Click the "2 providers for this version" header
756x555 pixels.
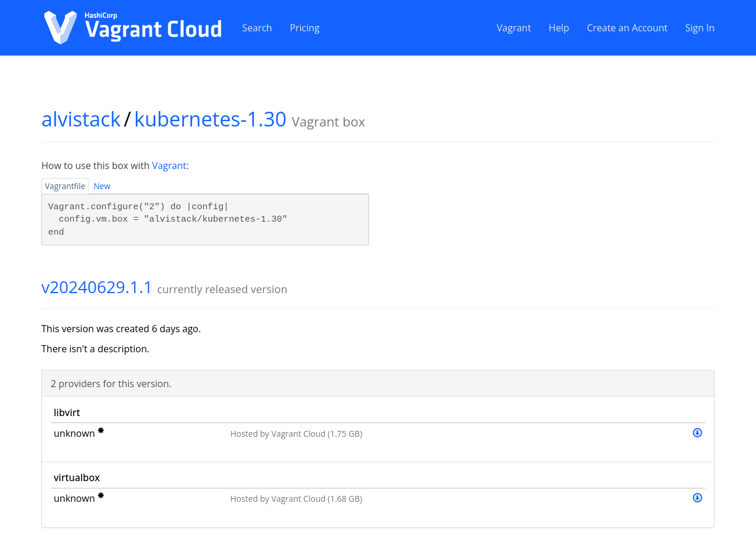111,384
